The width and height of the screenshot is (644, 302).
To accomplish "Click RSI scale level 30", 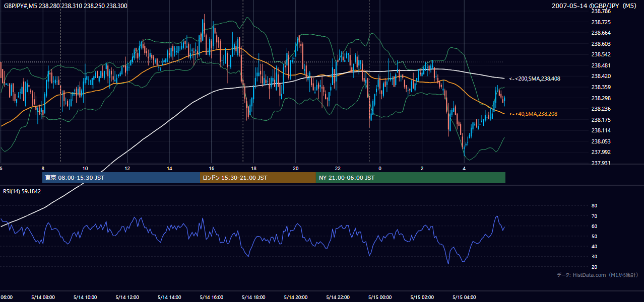I will click(x=594, y=257).
